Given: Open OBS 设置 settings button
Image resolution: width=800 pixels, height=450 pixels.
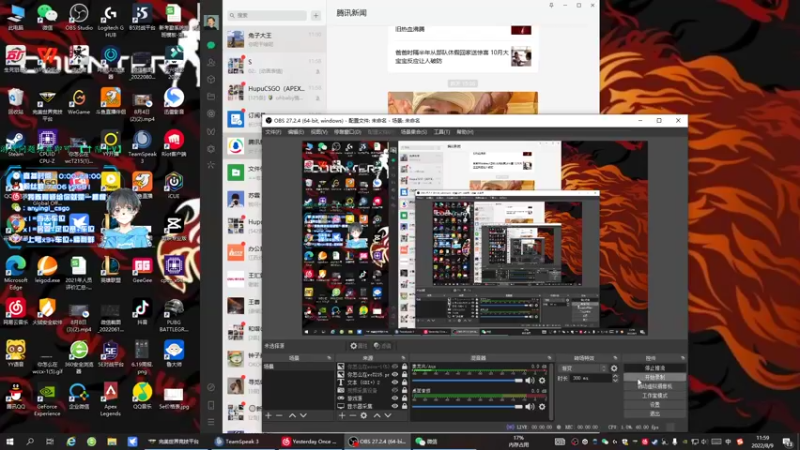Looking at the screenshot, I should [x=655, y=405].
